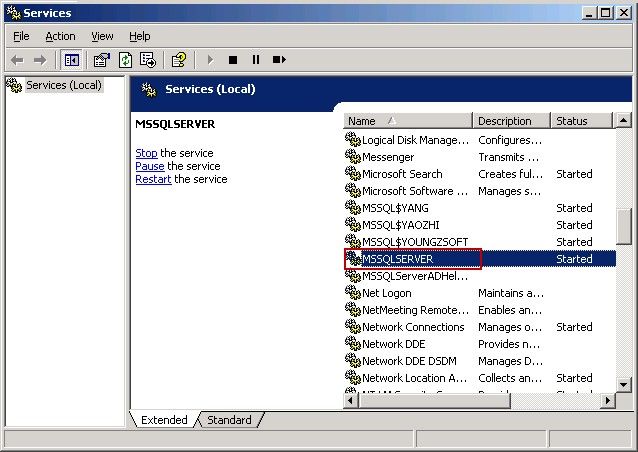The width and height of the screenshot is (638, 452).
Task: Click the Pause Service toolbar button
Action: (x=256, y=60)
